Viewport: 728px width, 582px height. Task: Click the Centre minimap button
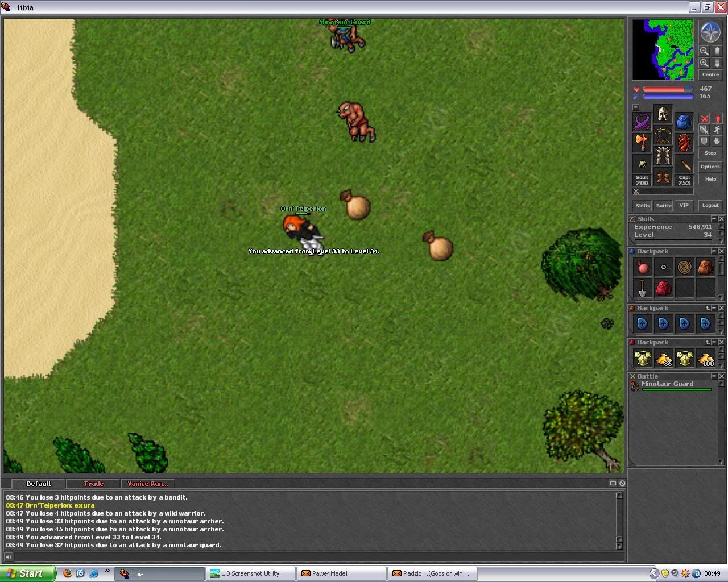pos(710,74)
